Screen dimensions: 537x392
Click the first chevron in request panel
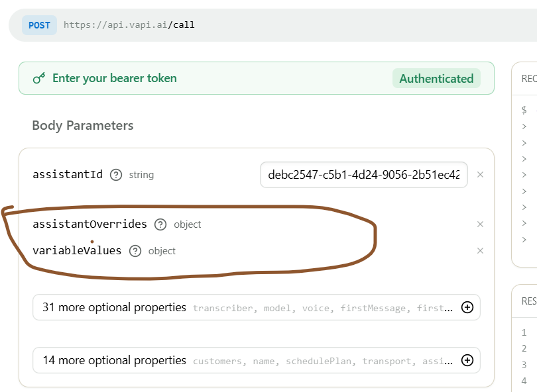point(524,126)
